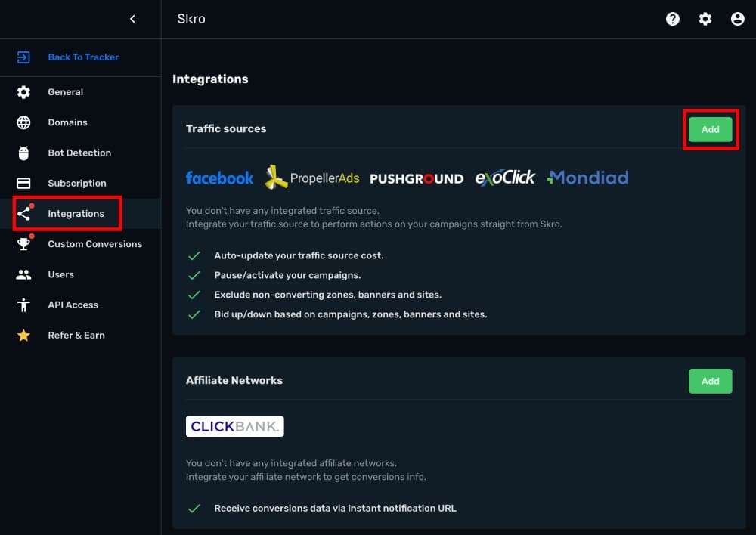Click the Mondiad logo

[587, 178]
